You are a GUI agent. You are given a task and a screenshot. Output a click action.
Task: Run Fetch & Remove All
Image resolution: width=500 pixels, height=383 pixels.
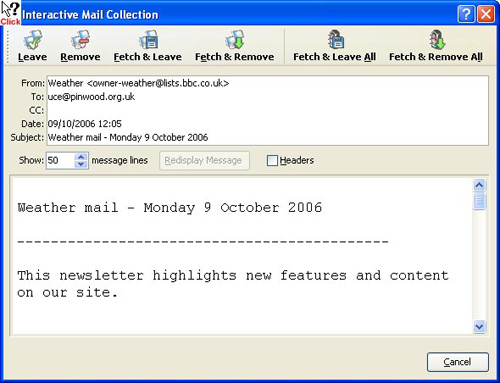pyautogui.click(x=436, y=46)
